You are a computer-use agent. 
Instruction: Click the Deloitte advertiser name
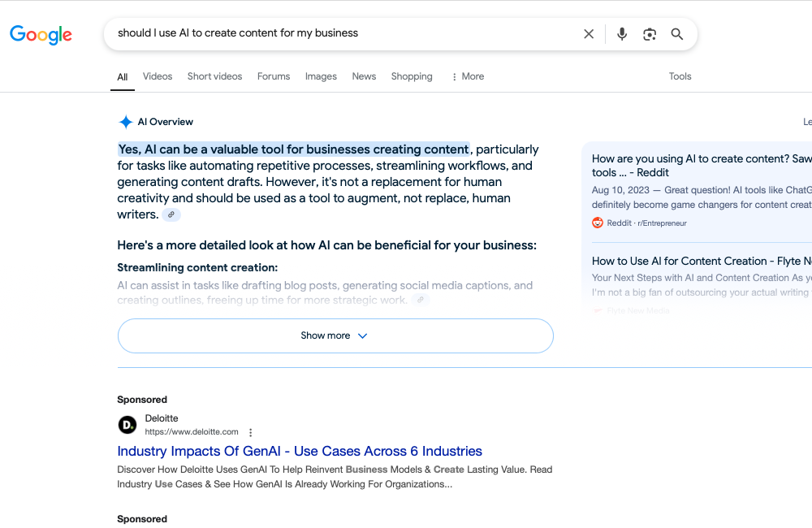click(162, 418)
